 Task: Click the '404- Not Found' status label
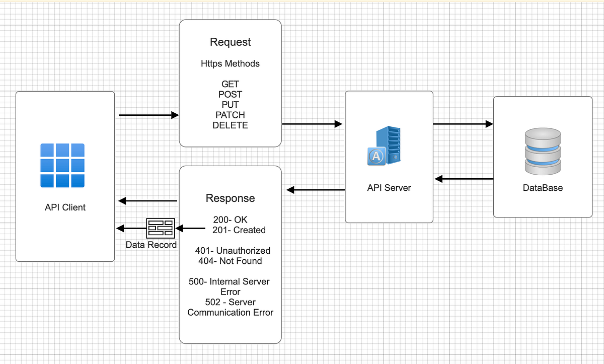(230, 261)
